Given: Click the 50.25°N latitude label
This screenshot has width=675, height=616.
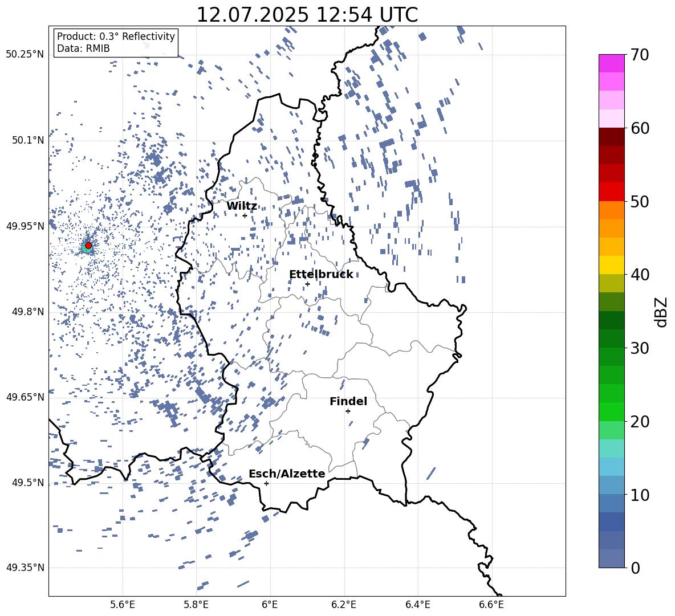Looking at the screenshot, I should point(25,55).
